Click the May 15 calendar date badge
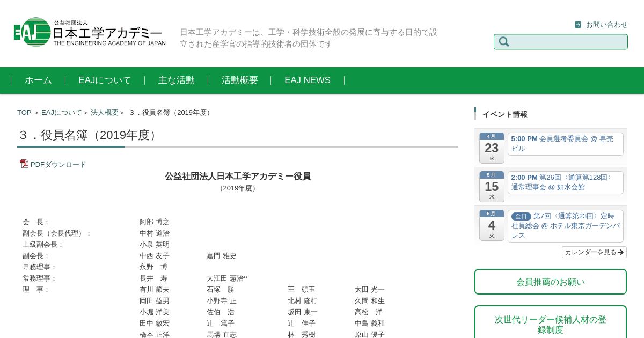Viewport: 644px width, 338px height. (x=492, y=186)
